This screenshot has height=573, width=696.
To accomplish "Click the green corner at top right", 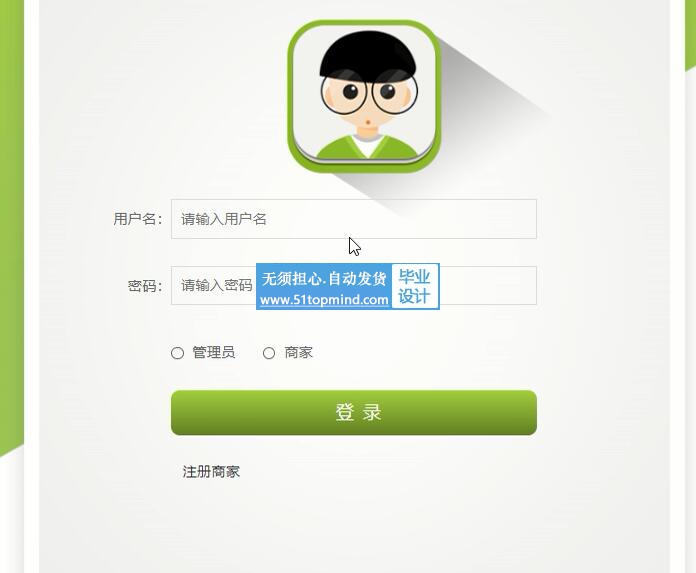I will pos(690,35).
